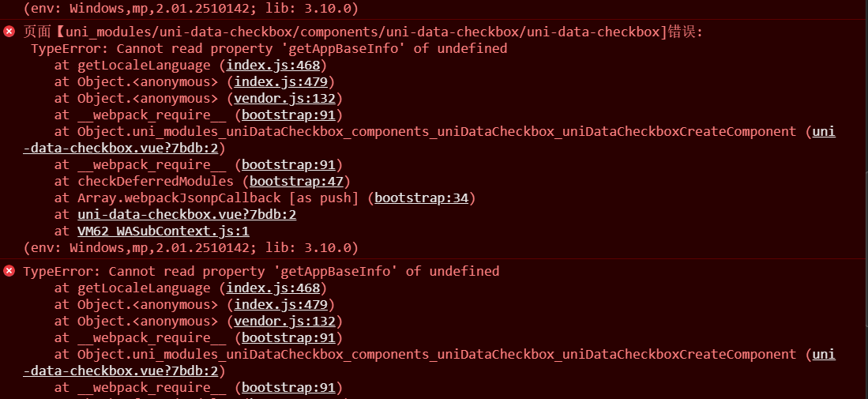The width and height of the screenshot is (868, 399).
Task: Open bootstrap:91 link on the last visible line
Action: tap(289, 387)
